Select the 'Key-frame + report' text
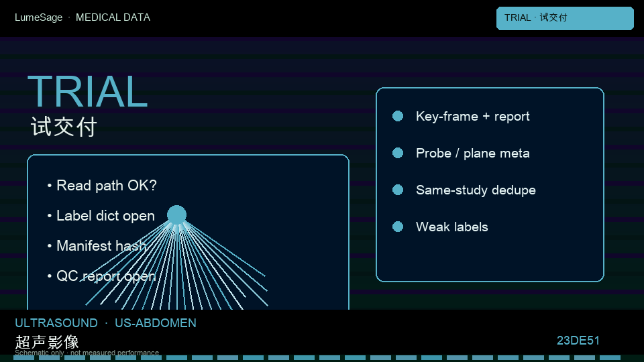Image resolution: width=644 pixels, height=362 pixels. (473, 117)
